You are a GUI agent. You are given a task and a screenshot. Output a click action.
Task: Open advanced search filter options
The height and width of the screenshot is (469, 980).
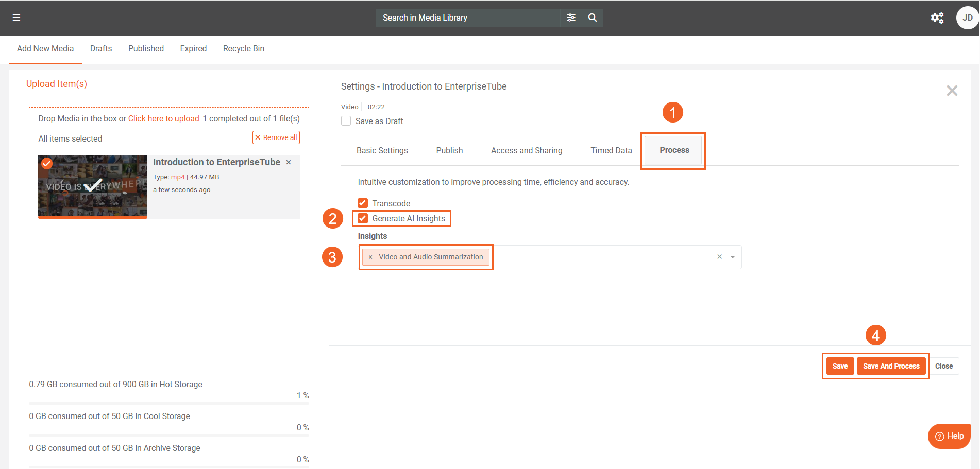(x=571, y=18)
